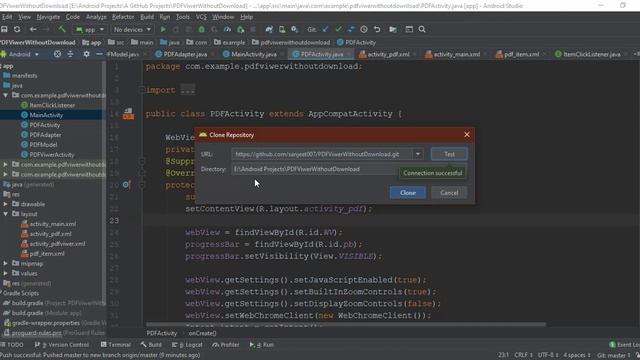Click the Collapse All icon in Project panel

(70, 54)
